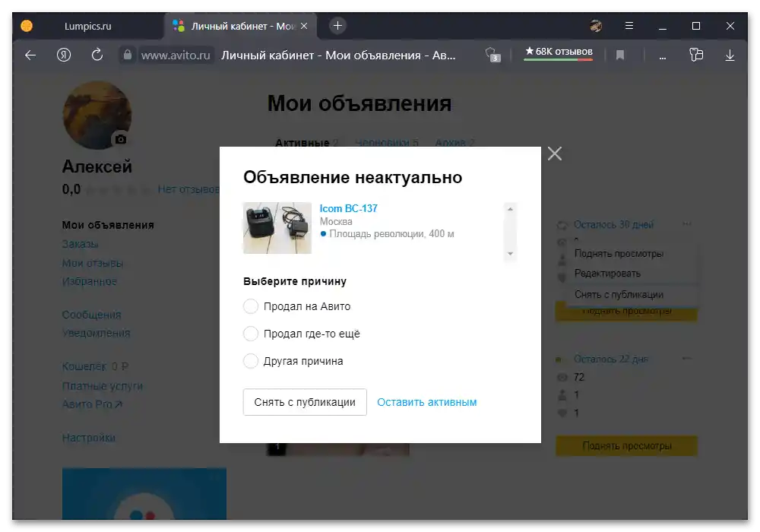This screenshot has width=760, height=532.
Task: Open the browser hamburger menu
Action: pyautogui.click(x=629, y=26)
